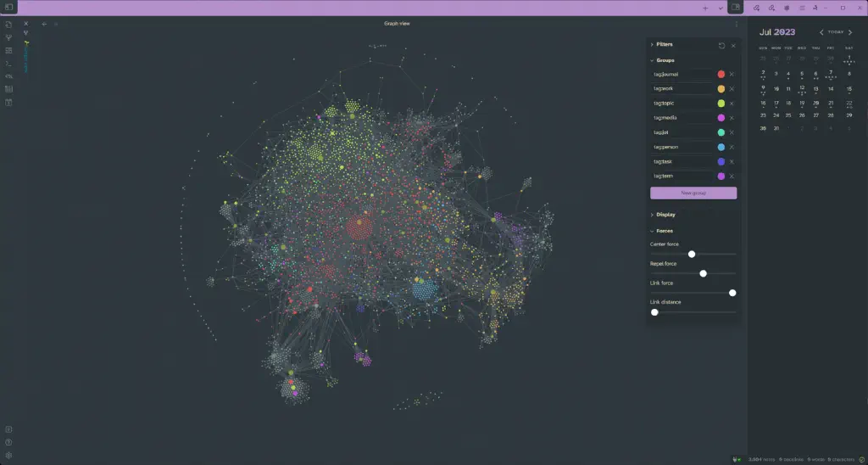
Task: Change the tag:term purple swatch
Action: pos(721,176)
